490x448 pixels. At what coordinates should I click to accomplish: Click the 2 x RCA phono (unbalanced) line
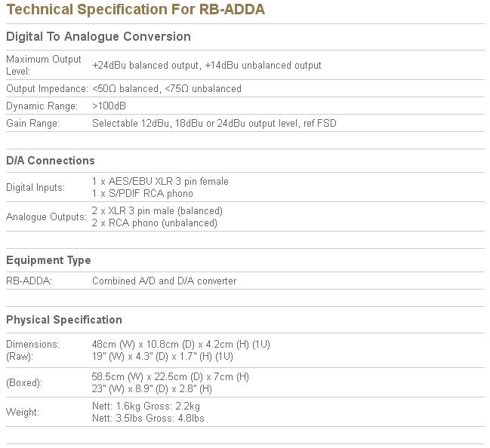click(x=154, y=223)
